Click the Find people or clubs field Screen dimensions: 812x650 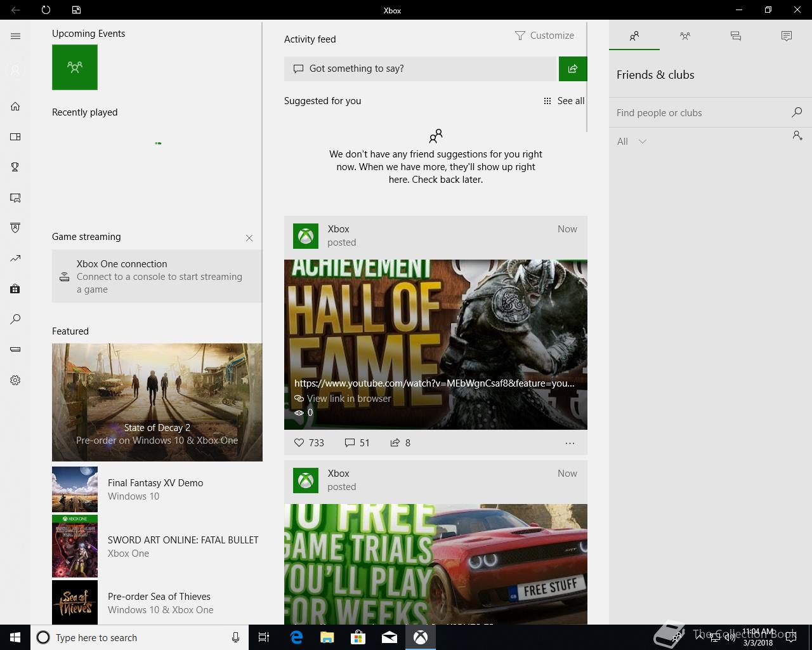click(x=701, y=113)
